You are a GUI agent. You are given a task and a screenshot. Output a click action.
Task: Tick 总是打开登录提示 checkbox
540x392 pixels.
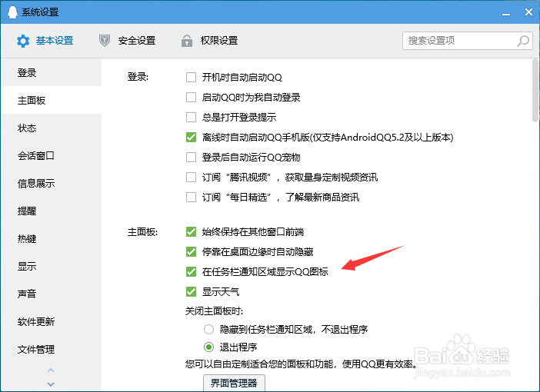coord(191,117)
